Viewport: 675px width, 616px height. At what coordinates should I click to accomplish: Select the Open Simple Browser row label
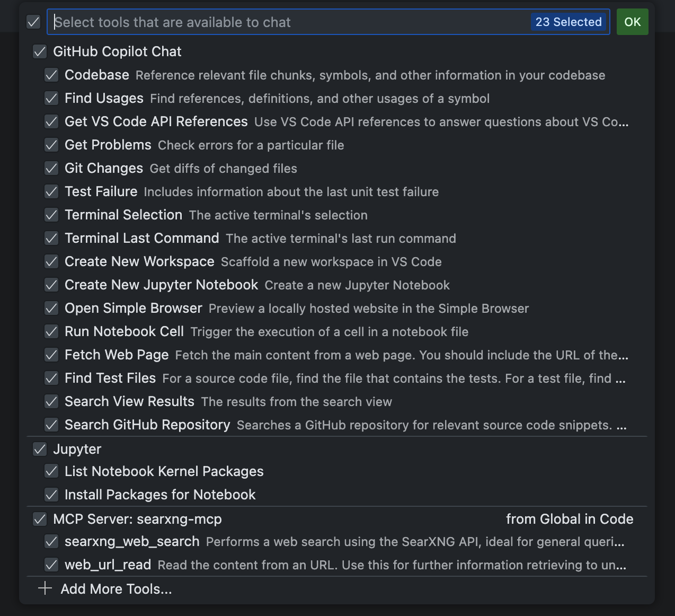(134, 309)
